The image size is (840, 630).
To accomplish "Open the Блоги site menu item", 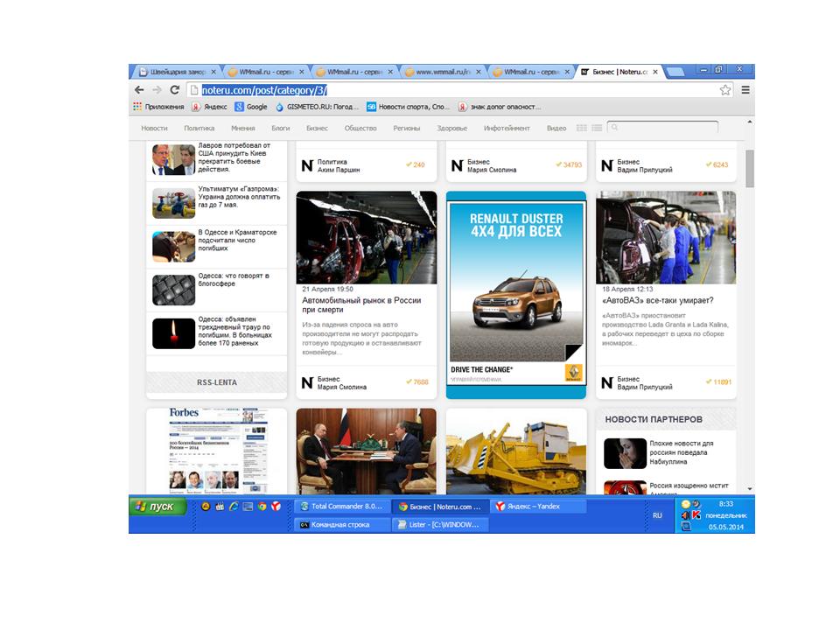I will click(280, 128).
